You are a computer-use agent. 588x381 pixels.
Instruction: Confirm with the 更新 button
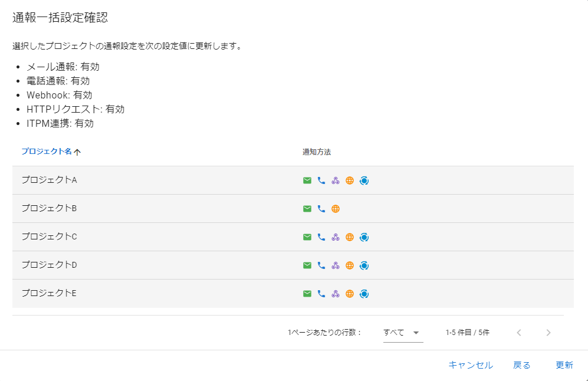coord(564,365)
